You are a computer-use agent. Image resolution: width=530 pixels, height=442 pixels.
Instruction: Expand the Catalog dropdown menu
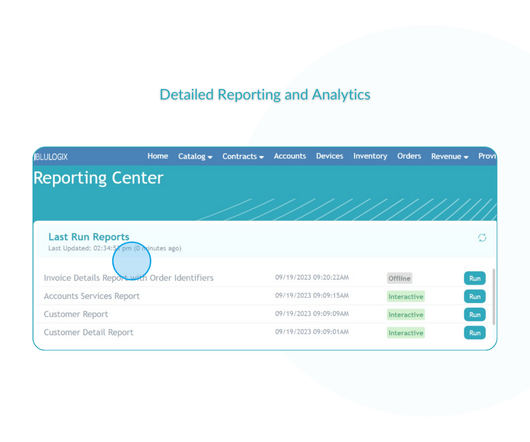point(195,156)
